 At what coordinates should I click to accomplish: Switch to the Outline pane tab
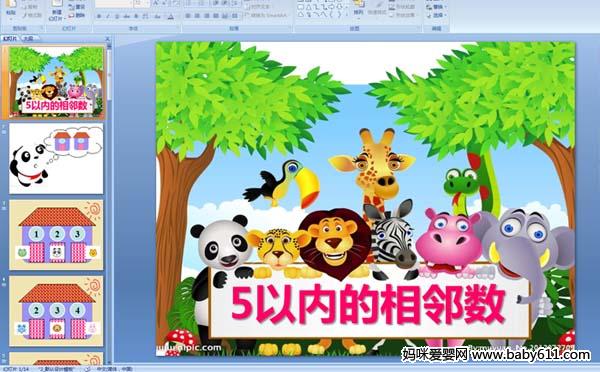(28, 38)
